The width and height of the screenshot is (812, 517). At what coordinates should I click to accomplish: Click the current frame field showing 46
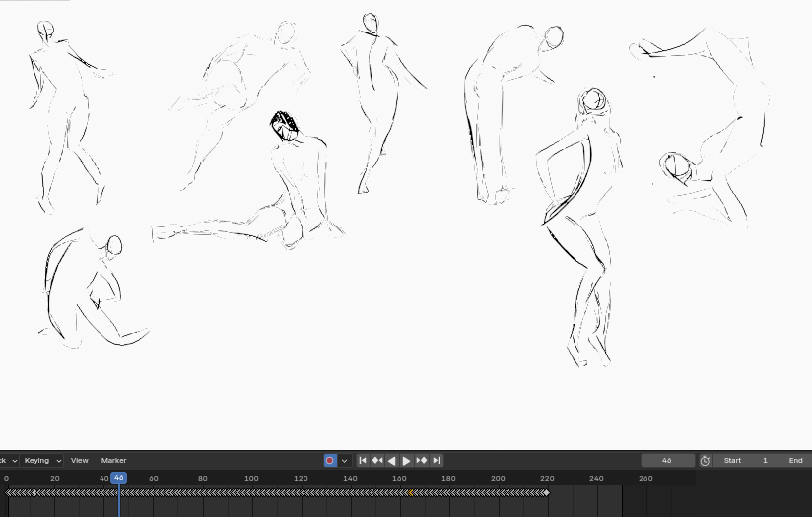pyautogui.click(x=667, y=461)
